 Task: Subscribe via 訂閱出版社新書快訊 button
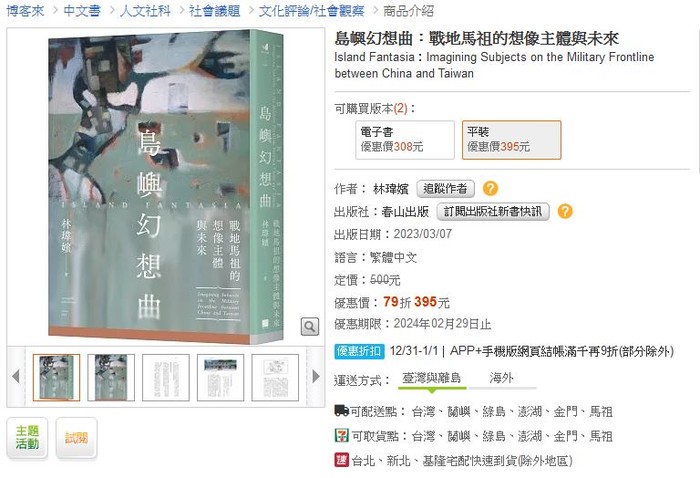coord(492,212)
